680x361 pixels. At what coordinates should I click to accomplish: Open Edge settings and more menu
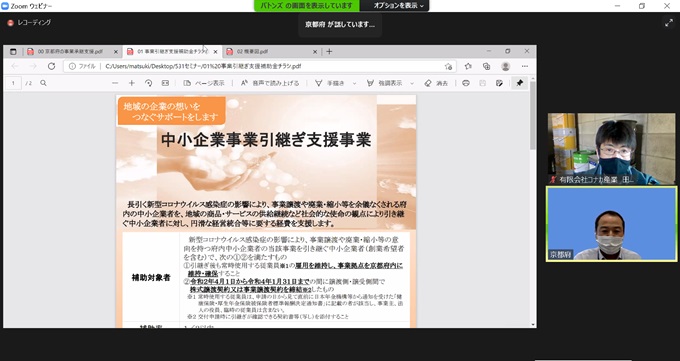[525, 66]
